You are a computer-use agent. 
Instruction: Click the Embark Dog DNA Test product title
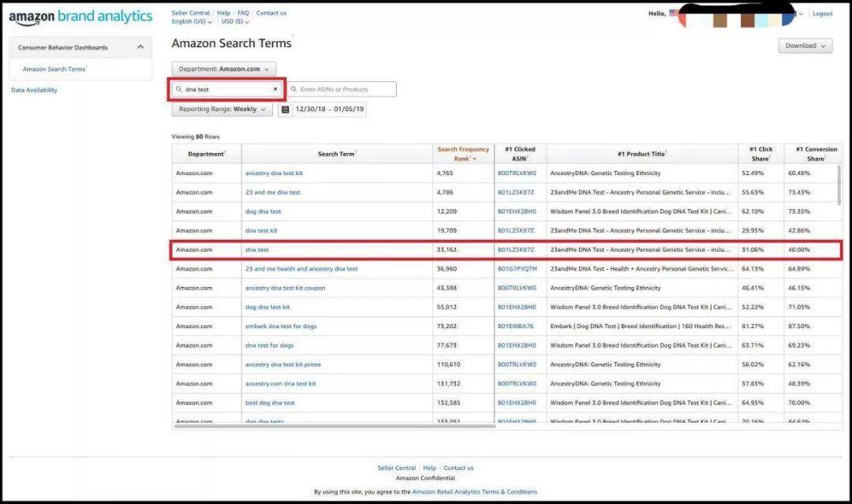[641, 327]
